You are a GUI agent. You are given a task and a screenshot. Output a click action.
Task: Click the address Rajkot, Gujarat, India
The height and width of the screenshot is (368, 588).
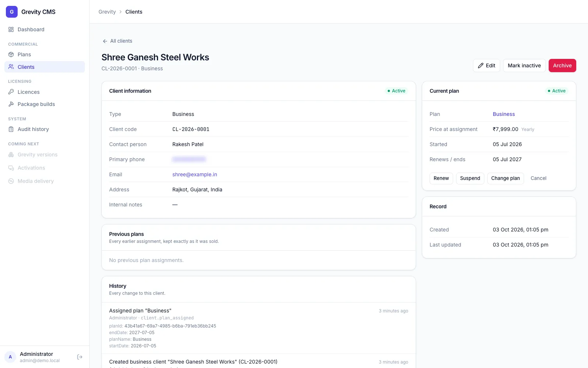click(197, 190)
